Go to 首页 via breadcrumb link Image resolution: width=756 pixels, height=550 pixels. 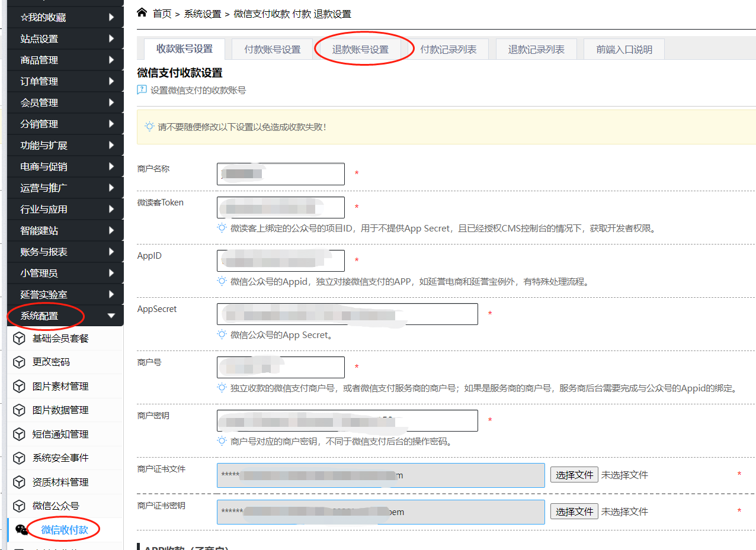point(162,14)
